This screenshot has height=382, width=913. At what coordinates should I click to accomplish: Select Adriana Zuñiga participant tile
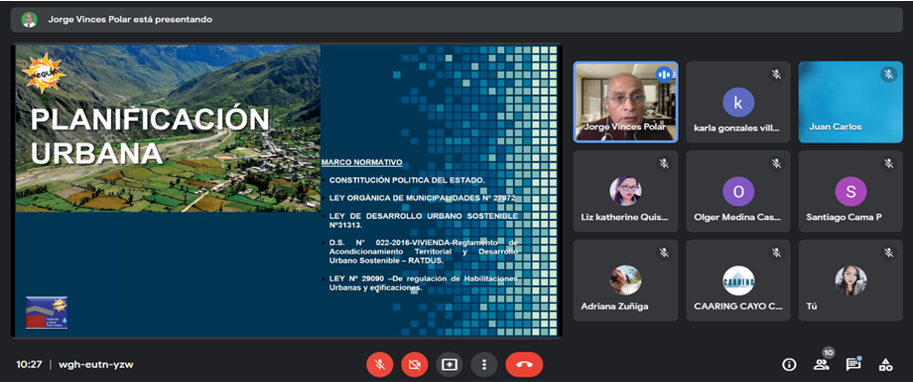tap(625, 280)
